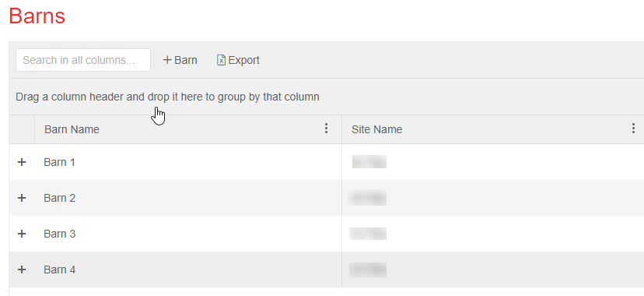This screenshot has height=296, width=644.
Task: Select the Barn 2 name cell
Action: tap(60, 198)
